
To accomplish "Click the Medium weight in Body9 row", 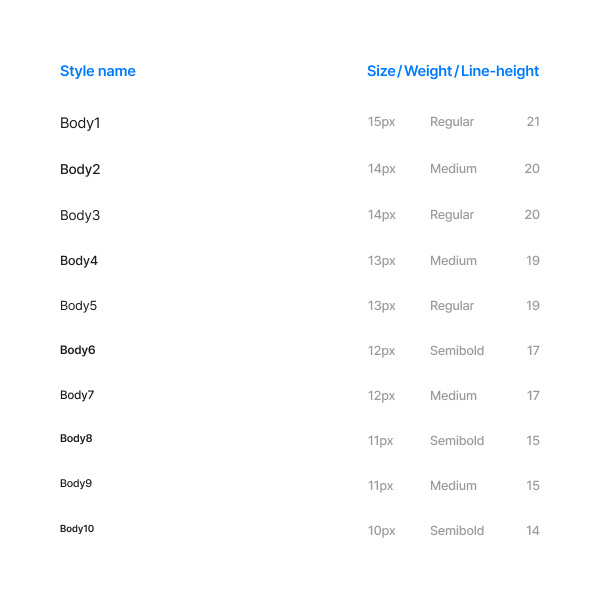I will click(x=453, y=486).
